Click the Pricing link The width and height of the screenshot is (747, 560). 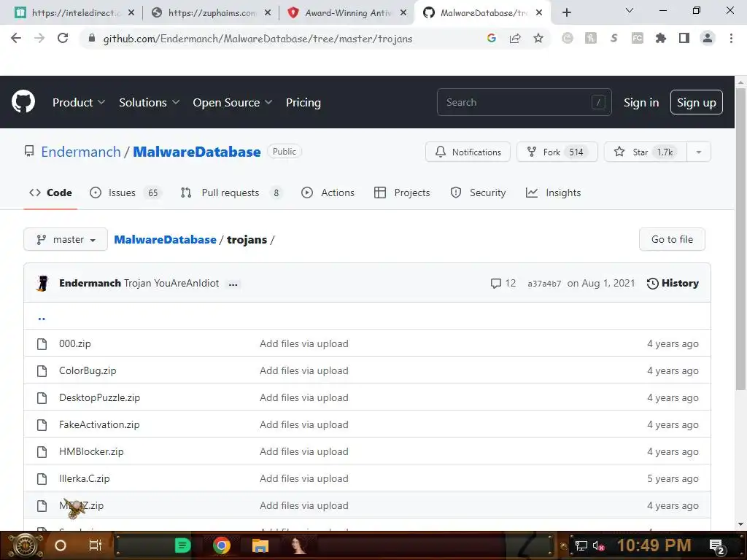303,102
